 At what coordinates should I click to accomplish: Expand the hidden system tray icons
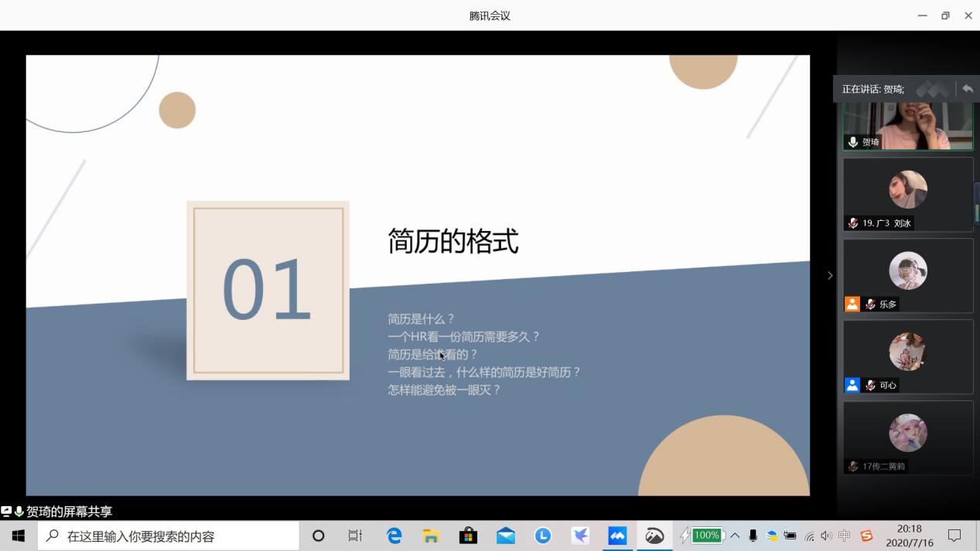coord(735,536)
